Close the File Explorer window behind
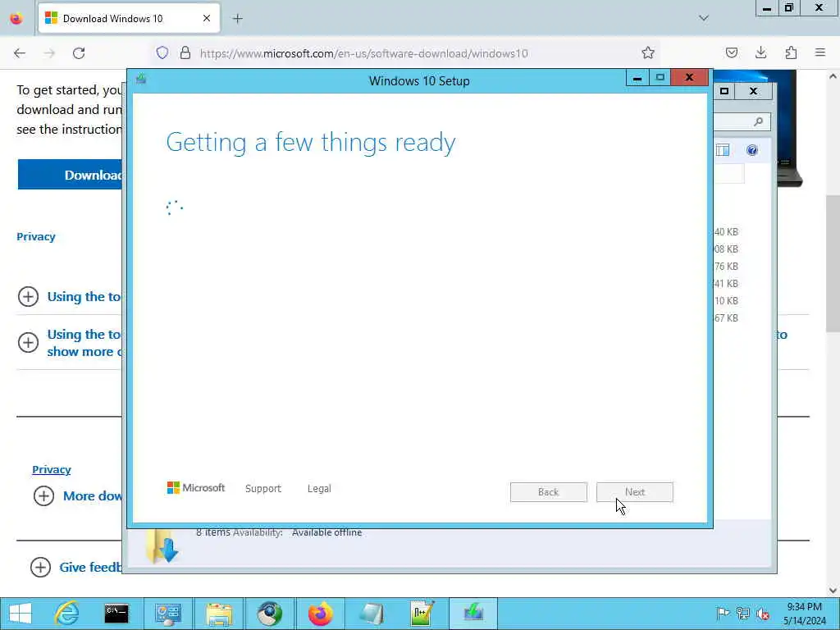This screenshot has height=630, width=840. (x=753, y=92)
